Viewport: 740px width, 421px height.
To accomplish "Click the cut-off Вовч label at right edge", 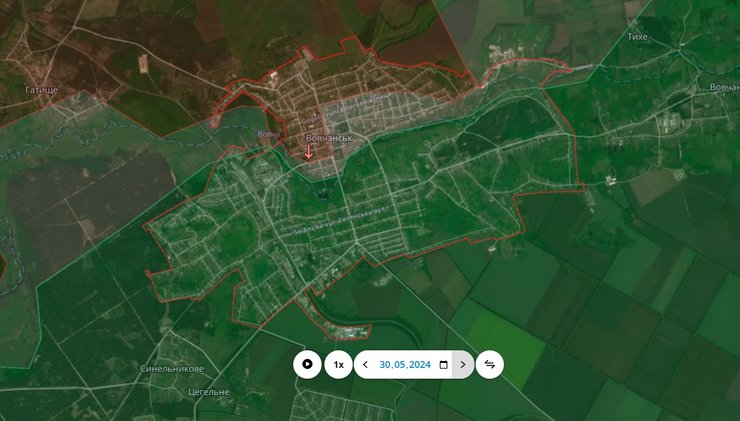I will (724, 87).
